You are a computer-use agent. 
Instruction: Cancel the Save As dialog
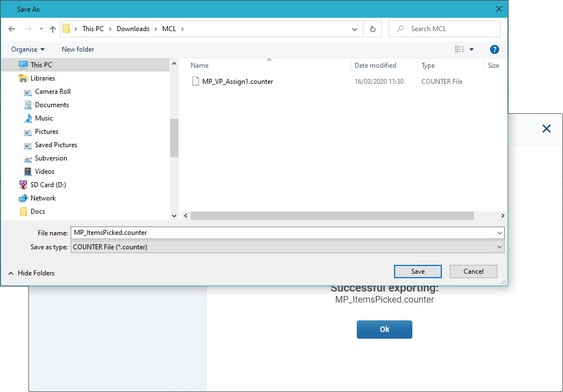point(473,272)
